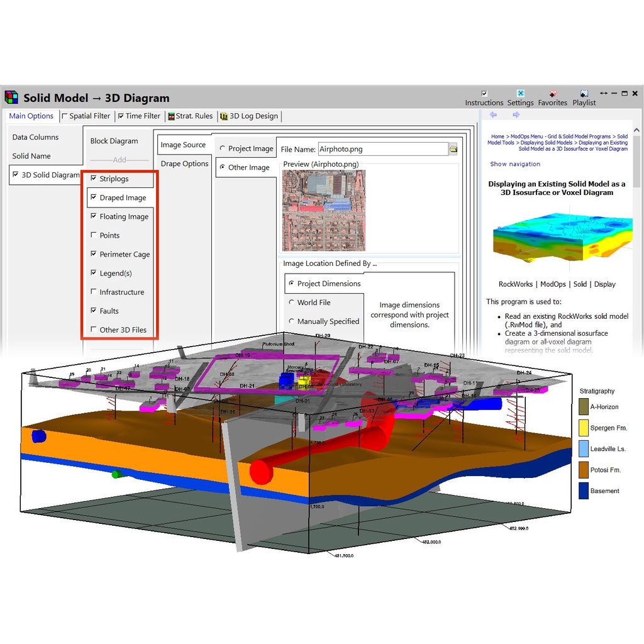The image size is (644, 644).
Task: Click the Favorites icon
Action: [552, 94]
